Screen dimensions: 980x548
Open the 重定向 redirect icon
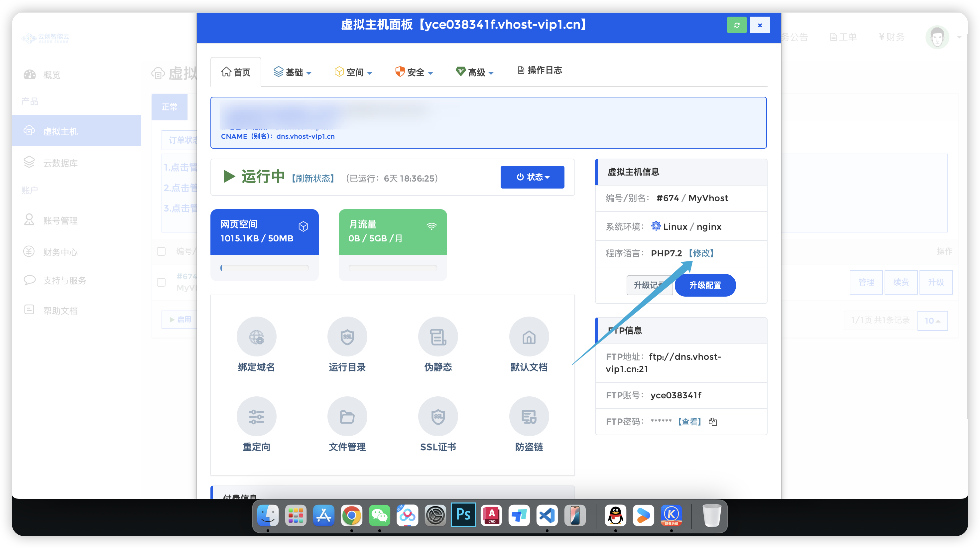[256, 416]
